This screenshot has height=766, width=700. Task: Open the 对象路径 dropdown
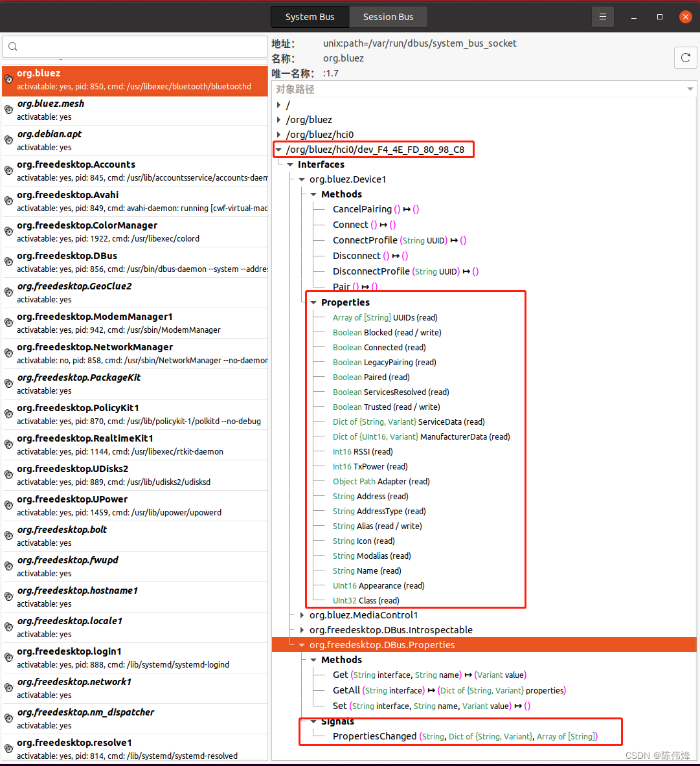690,89
